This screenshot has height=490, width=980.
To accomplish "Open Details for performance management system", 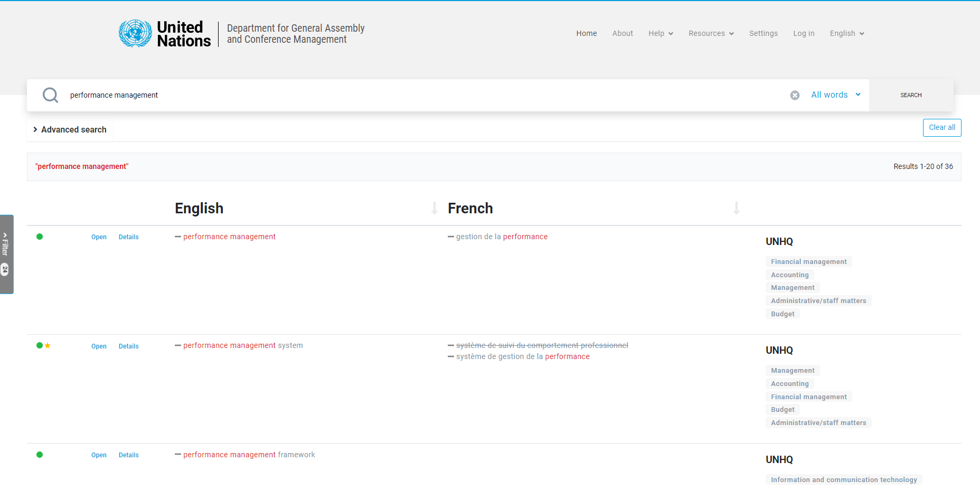I will click(128, 346).
